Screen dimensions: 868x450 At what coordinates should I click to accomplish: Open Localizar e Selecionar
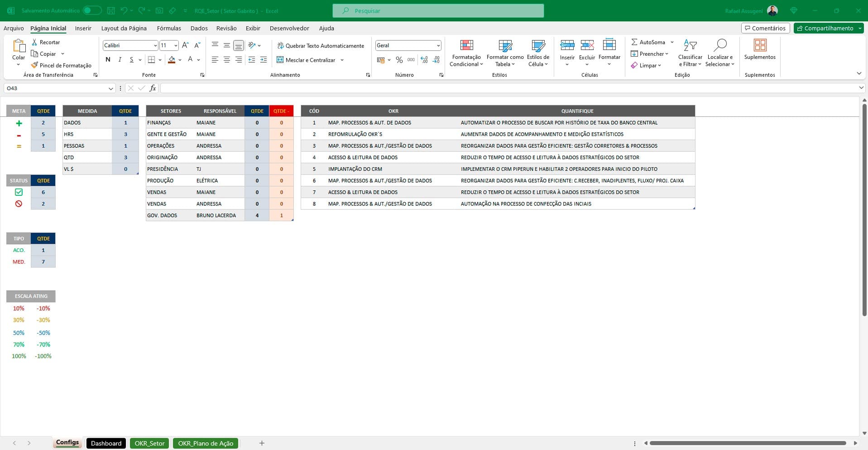click(x=719, y=53)
